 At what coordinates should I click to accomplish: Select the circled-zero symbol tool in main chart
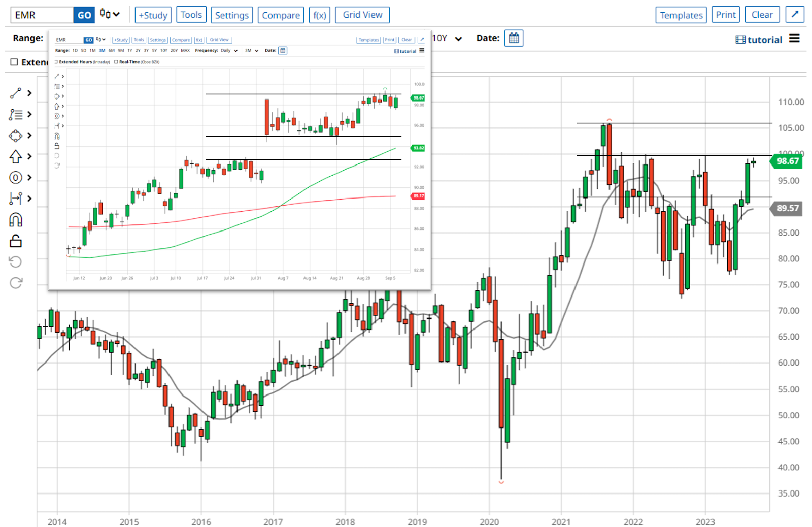click(15, 178)
